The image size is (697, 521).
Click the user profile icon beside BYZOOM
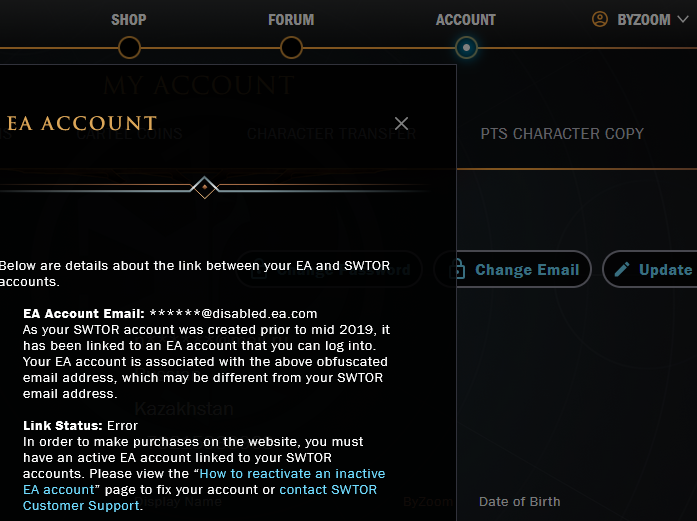600,19
